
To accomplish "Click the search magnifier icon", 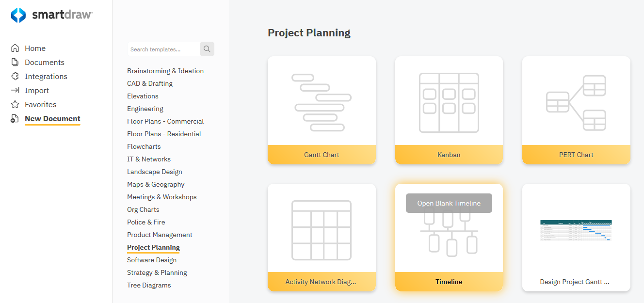I will 207,48.
